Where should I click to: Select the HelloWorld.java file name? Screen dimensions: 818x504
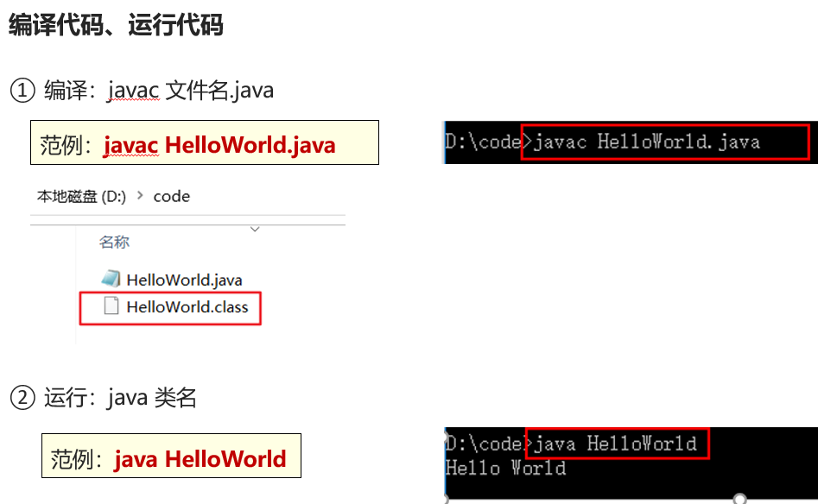pos(184,280)
